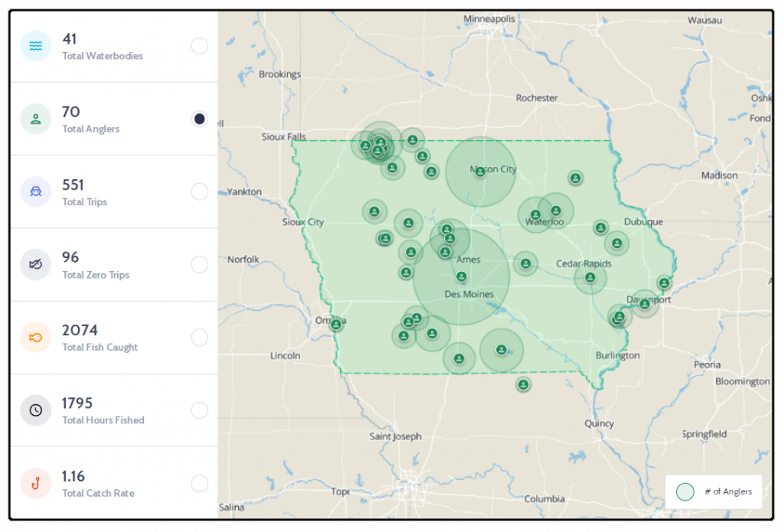Click the selected Total Anglers radio button
Viewport: 784px width, 532px height.
pyautogui.click(x=200, y=119)
